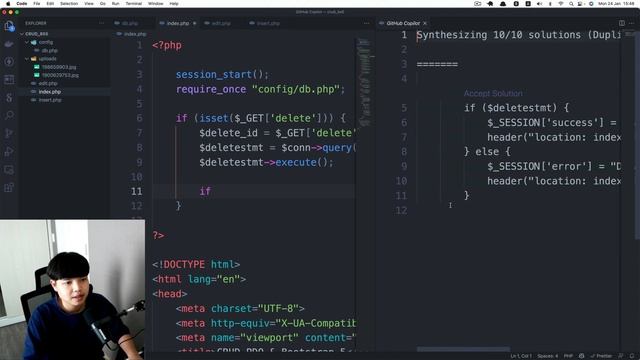This screenshot has width=640, height=360.
Task: Collapse the CRUD_BS5 project root
Action: click(22, 34)
